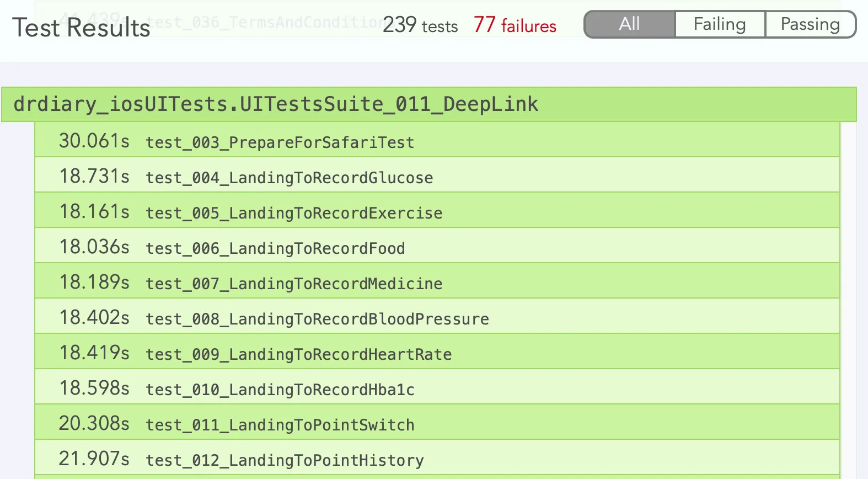The height and width of the screenshot is (479, 868).
Task: Click test_006_LandingToRecordFood test name
Action: coord(275,248)
